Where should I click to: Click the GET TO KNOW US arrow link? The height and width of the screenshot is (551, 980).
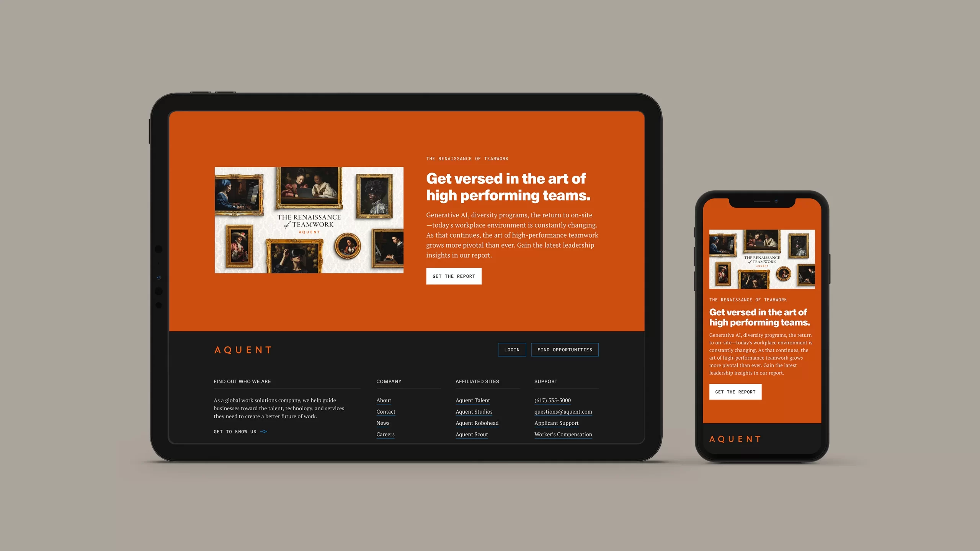tap(240, 431)
